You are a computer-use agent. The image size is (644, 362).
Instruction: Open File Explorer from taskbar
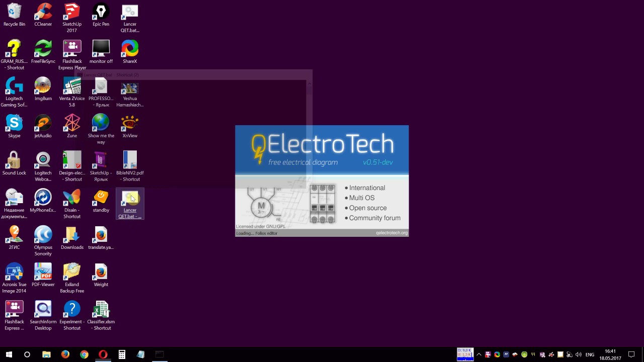click(x=46, y=354)
